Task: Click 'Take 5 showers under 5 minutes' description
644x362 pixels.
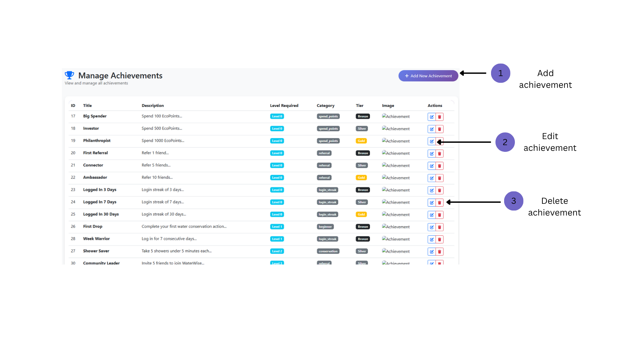Action: [176, 251]
